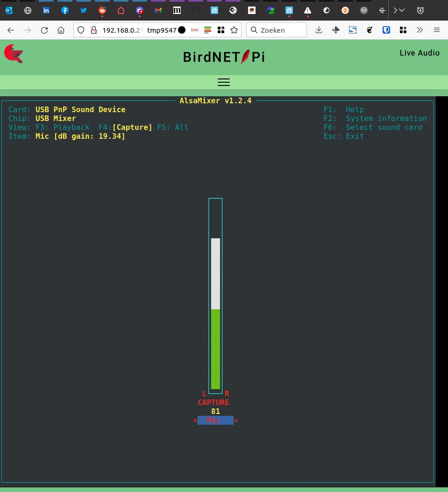Open the extensions puzzle-grid icon
Image resolution: width=448 pixels, height=492 pixels.
pos(403,30)
